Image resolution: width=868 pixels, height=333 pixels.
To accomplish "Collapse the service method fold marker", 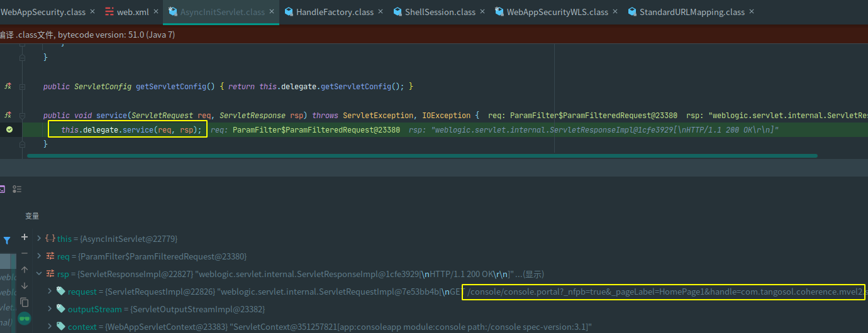I will [x=23, y=115].
